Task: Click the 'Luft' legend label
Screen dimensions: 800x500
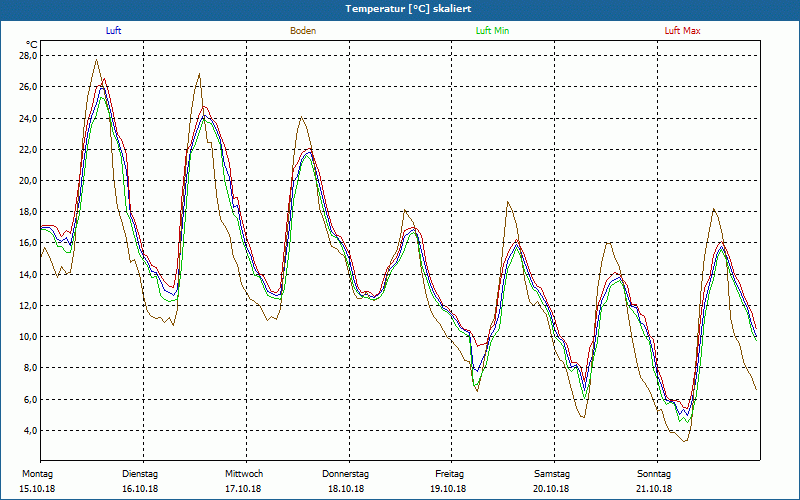Action: [113, 31]
